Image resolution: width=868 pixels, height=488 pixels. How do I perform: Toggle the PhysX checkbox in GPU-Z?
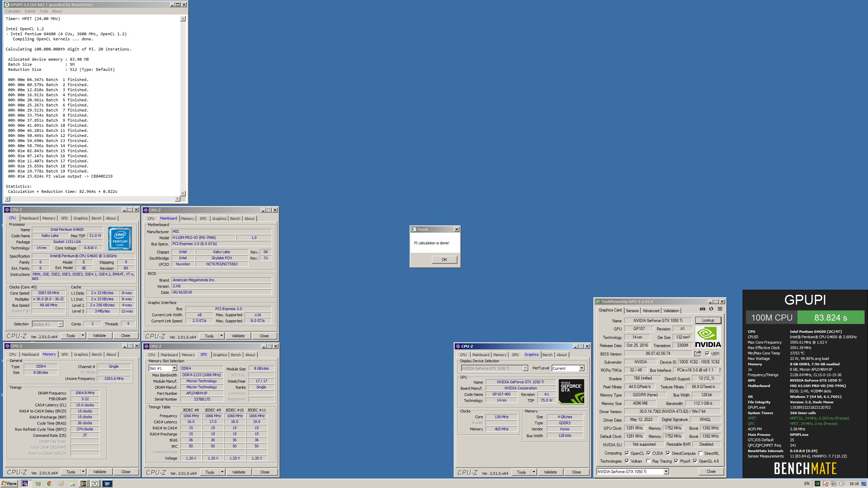click(676, 461)
